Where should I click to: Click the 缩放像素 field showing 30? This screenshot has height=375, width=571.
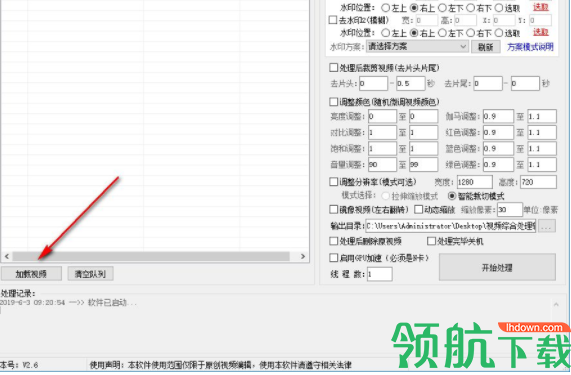click(x=510, y=210)
